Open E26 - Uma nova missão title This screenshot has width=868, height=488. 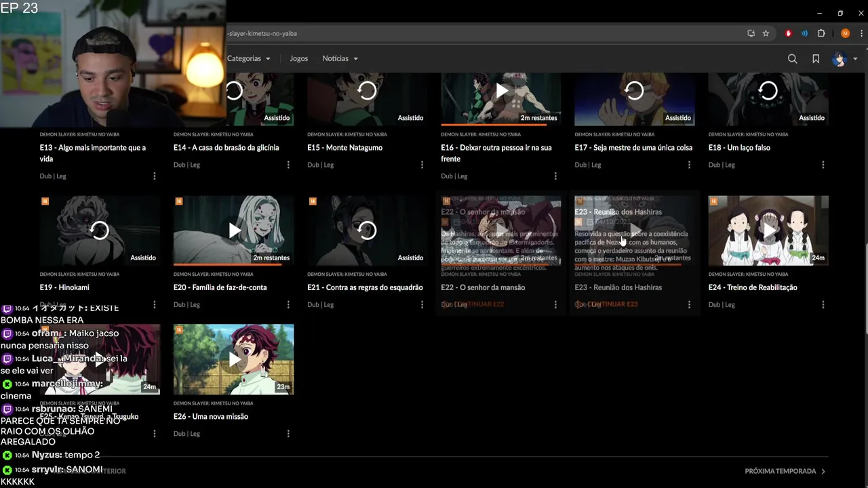click(x=211, y=416)
